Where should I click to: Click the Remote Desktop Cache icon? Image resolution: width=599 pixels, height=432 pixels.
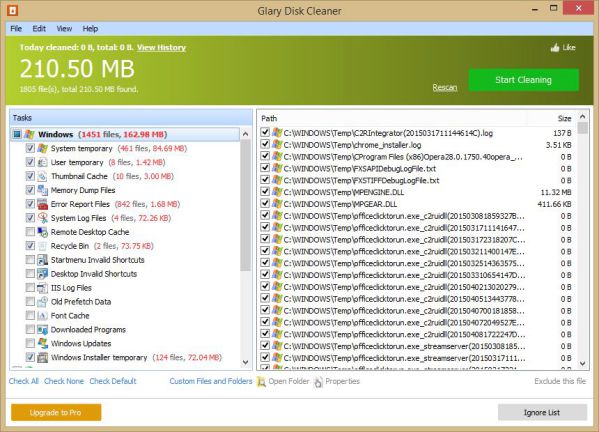point(42,232)
